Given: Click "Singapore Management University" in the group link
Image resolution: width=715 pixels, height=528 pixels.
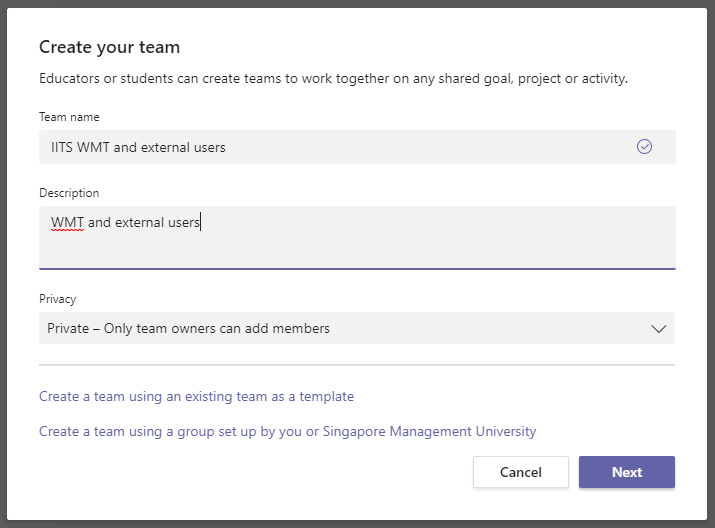Looking at the screenshot, I should [430, 431].
